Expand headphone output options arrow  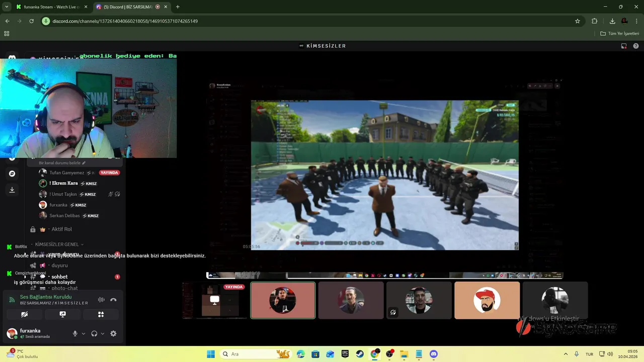tap(103, 333)
